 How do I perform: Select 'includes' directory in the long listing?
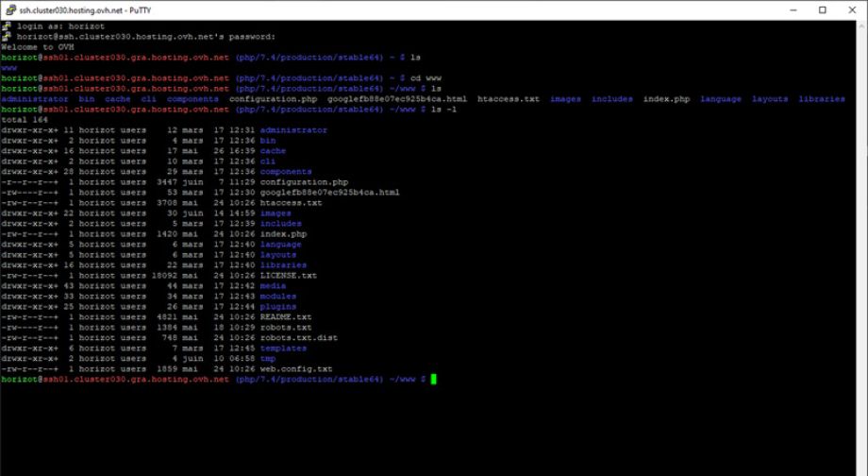(x=280, y=223)
